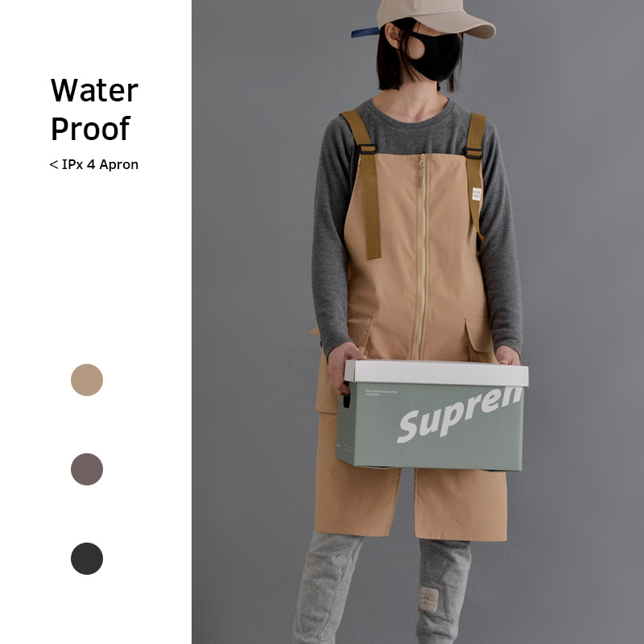644x644 pixels.
Task: Click the beige baseball cap
Action: tap(436, 18)
